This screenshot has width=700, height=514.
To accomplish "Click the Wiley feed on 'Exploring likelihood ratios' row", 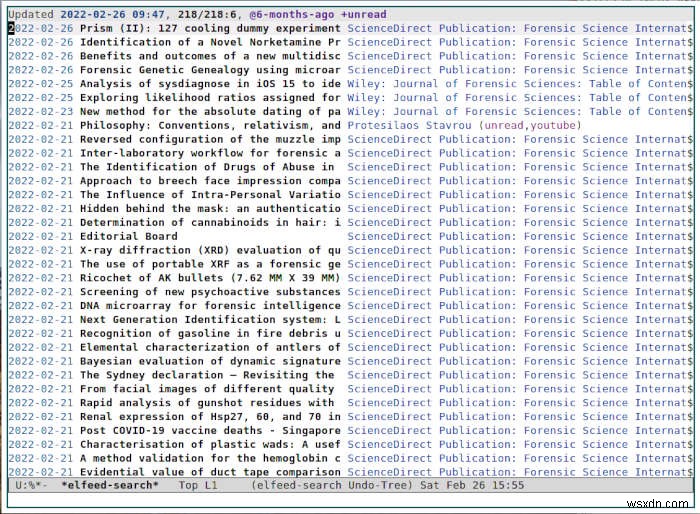I will pos(520,98).
